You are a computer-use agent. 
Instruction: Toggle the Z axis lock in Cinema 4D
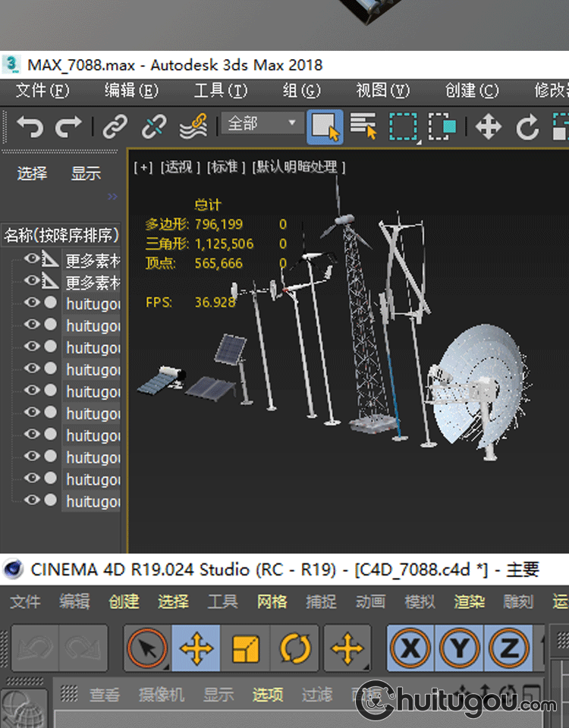(509, 648)
